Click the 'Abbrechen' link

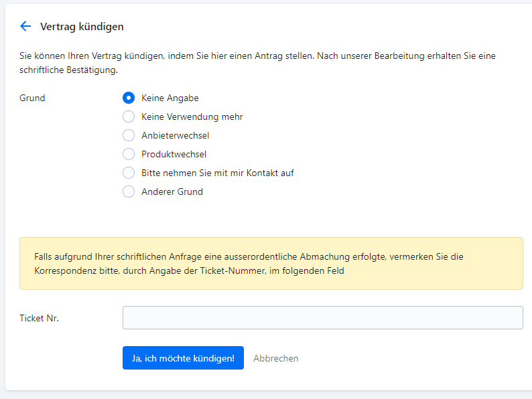pyautogui.click(x=275, y=358)
